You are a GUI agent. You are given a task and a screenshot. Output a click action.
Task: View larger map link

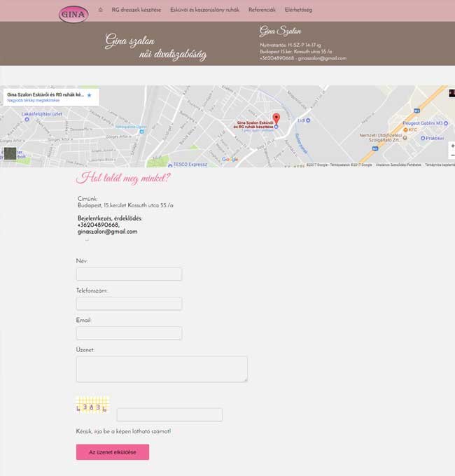(x=34, y=101)
